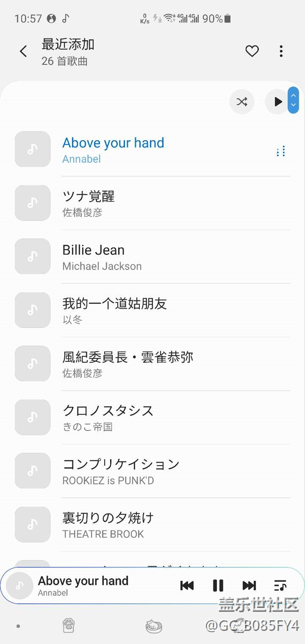Click the blue fast scroll handle
This screenshot has width=305, height=644.
[x=293, y=100]
